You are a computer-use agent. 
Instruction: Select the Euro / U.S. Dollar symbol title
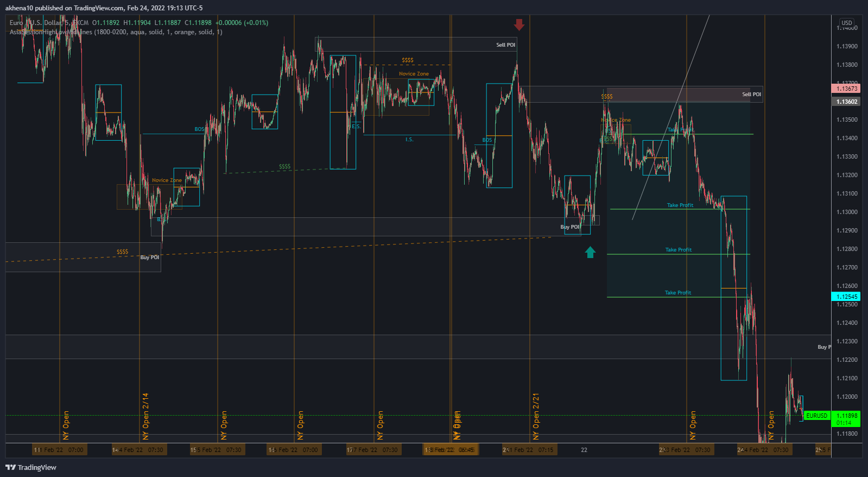pyautogui.click(x=49, y=23)
